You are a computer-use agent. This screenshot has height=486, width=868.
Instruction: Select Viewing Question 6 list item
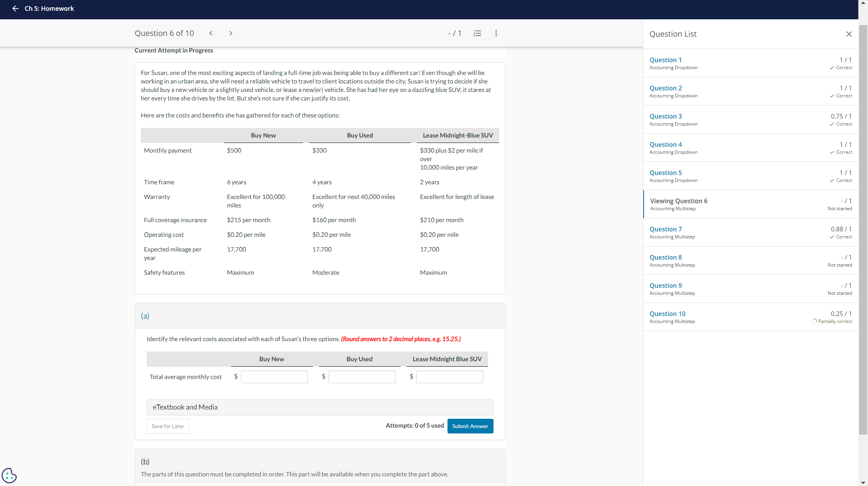[x=678, y=201]
